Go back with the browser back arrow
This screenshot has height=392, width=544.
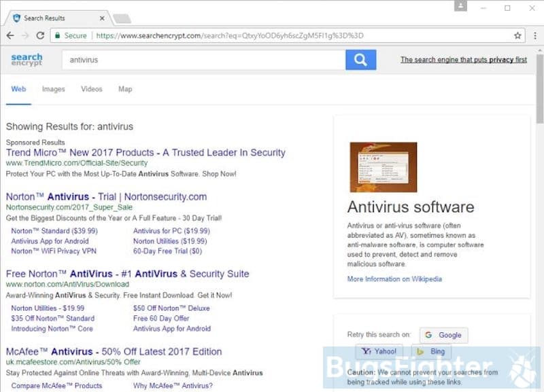coord(10,35)
